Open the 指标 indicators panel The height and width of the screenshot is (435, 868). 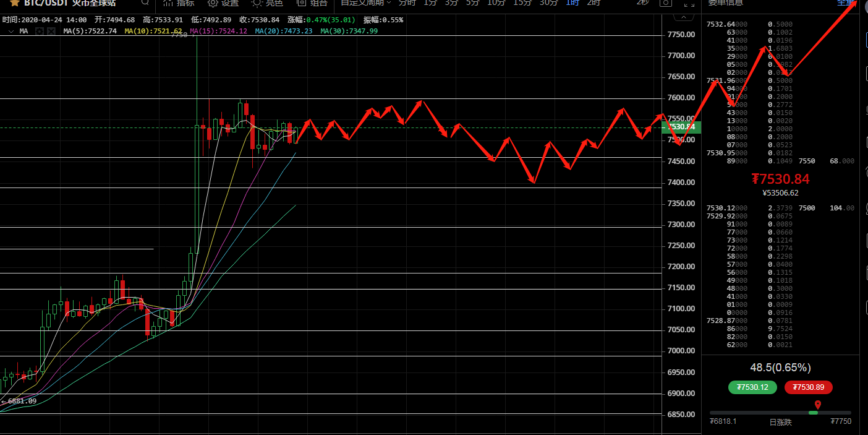179,2
